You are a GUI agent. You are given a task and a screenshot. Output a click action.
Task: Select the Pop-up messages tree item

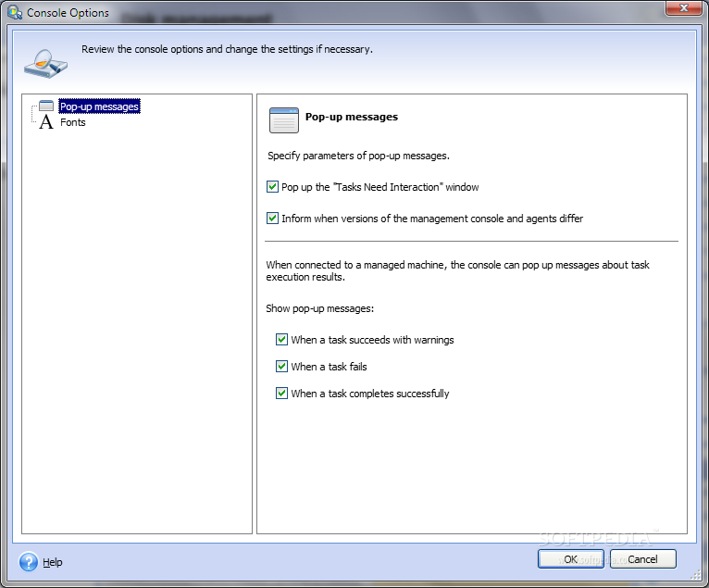coord(99,106)
